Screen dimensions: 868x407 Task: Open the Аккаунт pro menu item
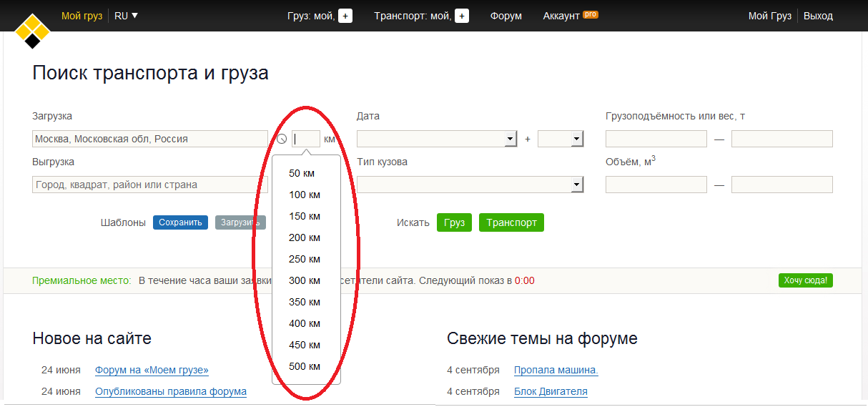tap(569, 16)
